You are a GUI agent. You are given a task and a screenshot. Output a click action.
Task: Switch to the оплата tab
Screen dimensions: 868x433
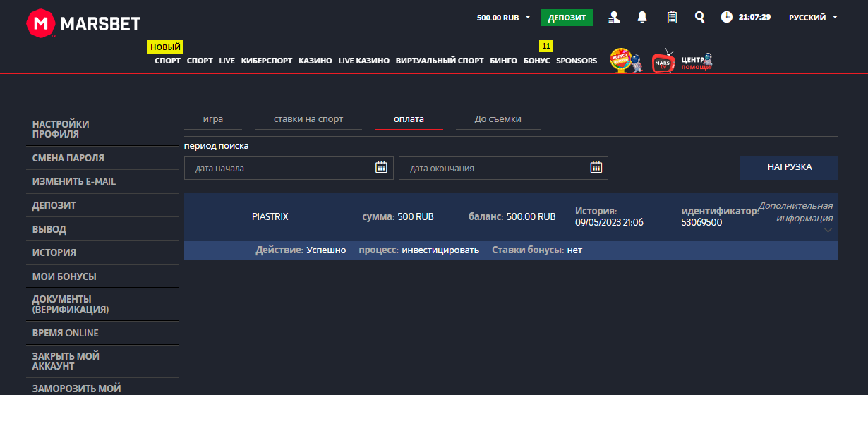coord(409,119)
